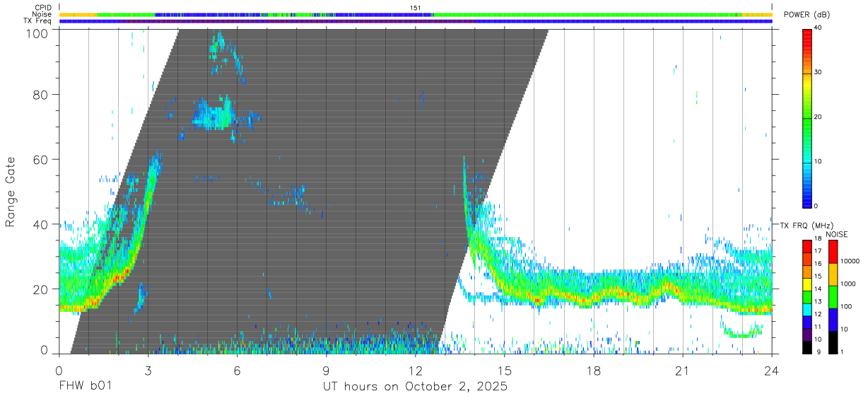Click the 20 tick on Range Gate axis
The height and width of the screenshot is (401, 868).
coord(42,289)
